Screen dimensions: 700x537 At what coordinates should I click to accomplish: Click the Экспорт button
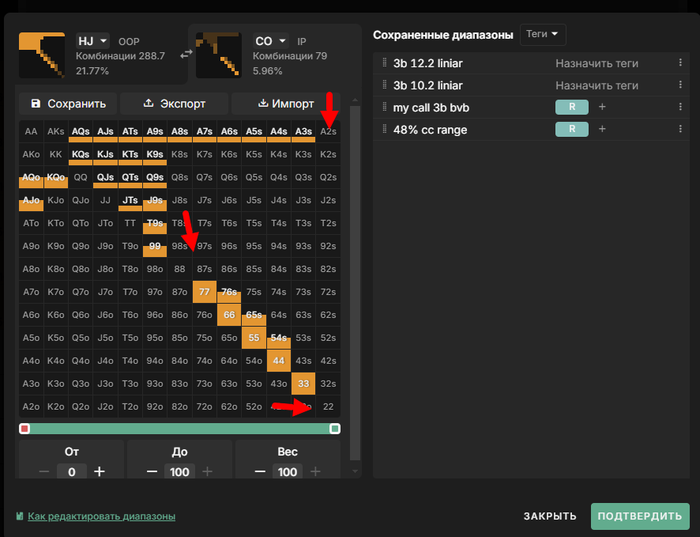click(174, 104)
